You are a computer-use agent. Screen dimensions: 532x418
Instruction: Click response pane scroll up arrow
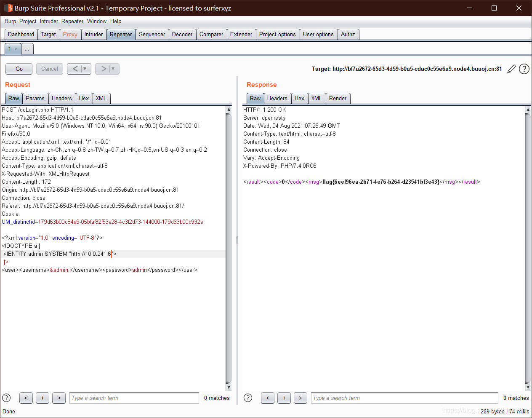pos(528,110)
